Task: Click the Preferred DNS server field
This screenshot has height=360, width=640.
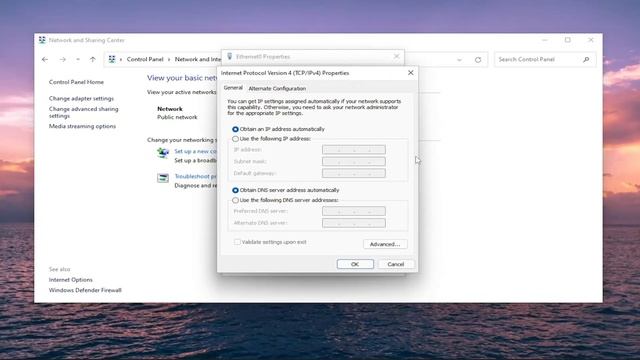Action: (353, 211)
